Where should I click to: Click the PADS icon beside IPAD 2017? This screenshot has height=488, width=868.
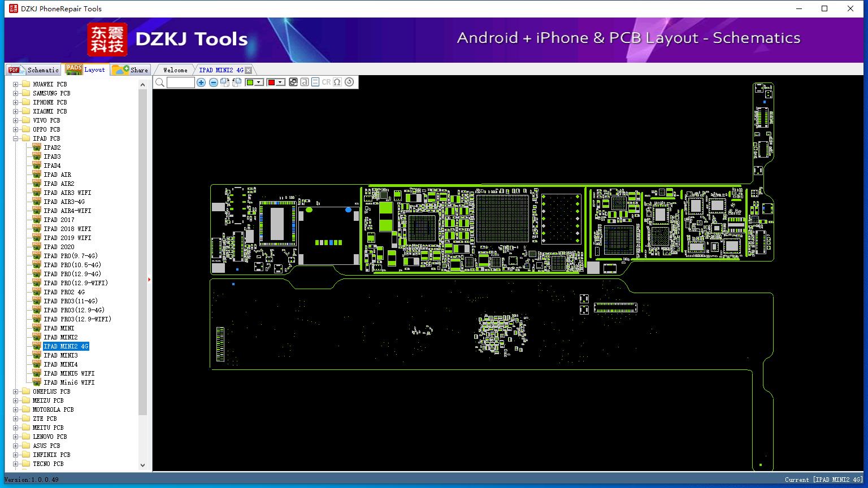[x=37, y=220]
